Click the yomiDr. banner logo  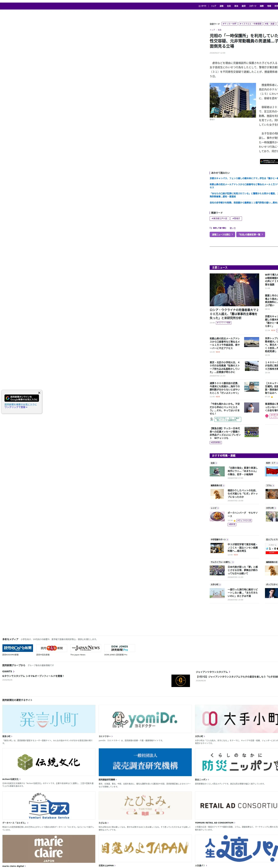pos(145,719)
